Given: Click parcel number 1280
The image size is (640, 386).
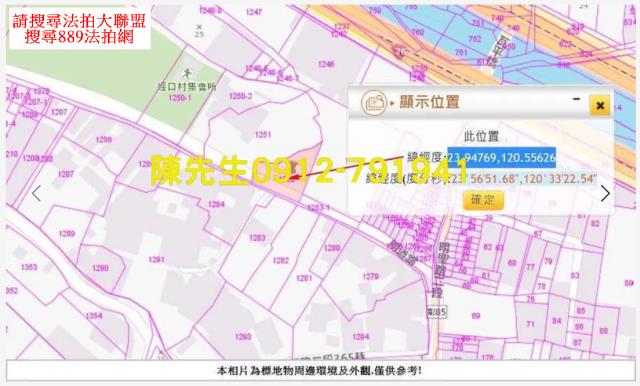Looking at the screenshot, I should (x=332, y=248).
